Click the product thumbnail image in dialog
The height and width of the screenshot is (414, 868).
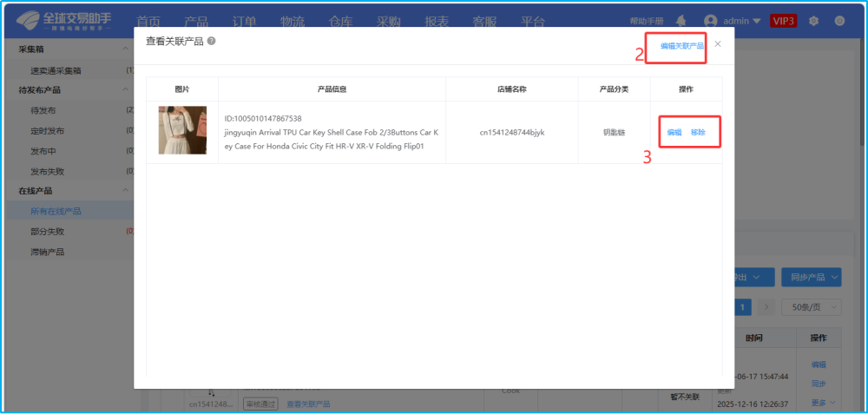[x=182, y=130]
